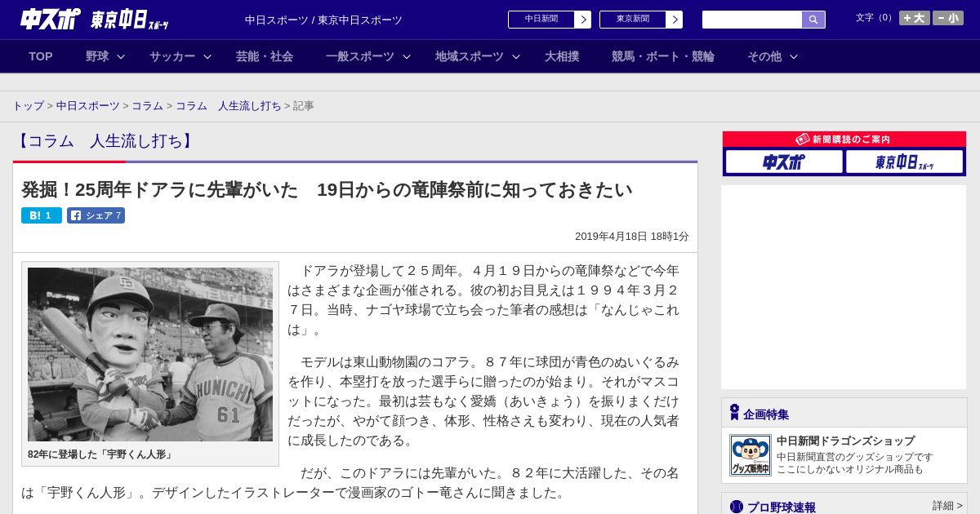Click the 東京中日スポーツ logo in header
Screen dimensions: 980x514
[130, 20]
